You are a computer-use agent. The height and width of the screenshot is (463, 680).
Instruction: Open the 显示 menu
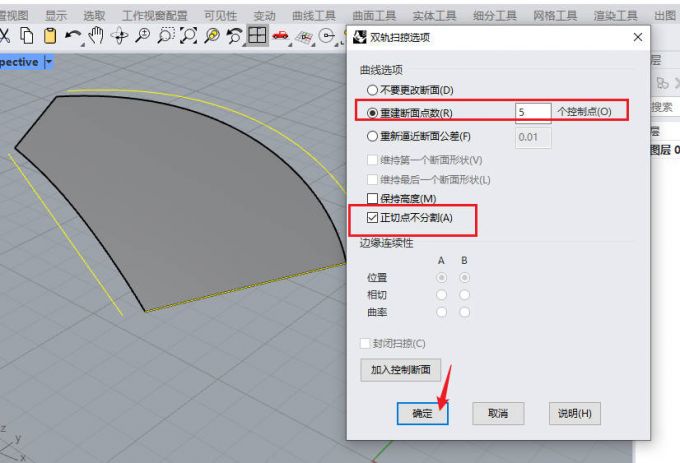pyautogui.click(x=56, y=16)
